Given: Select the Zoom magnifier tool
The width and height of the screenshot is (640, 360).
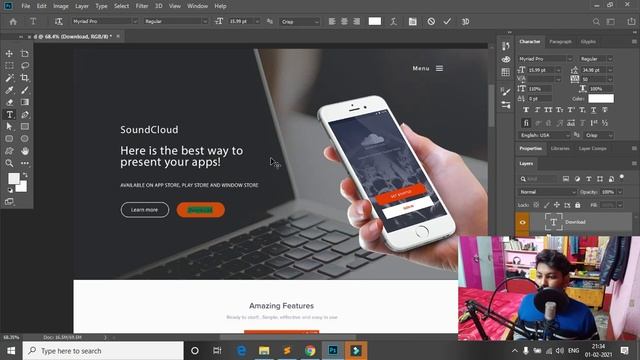Looking at the screenshot, I should [9, 163].
